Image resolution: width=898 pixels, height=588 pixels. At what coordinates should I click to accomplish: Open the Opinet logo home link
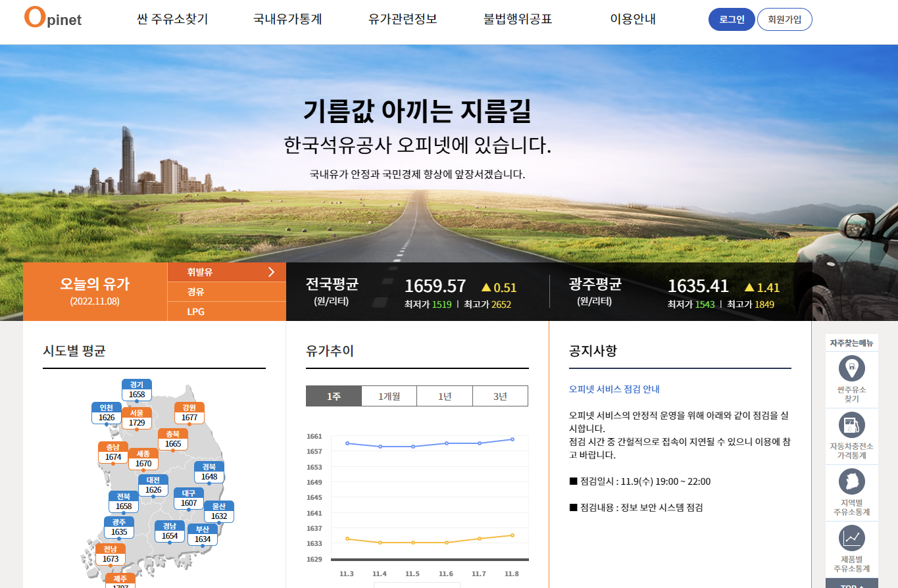tap(53, 18)
